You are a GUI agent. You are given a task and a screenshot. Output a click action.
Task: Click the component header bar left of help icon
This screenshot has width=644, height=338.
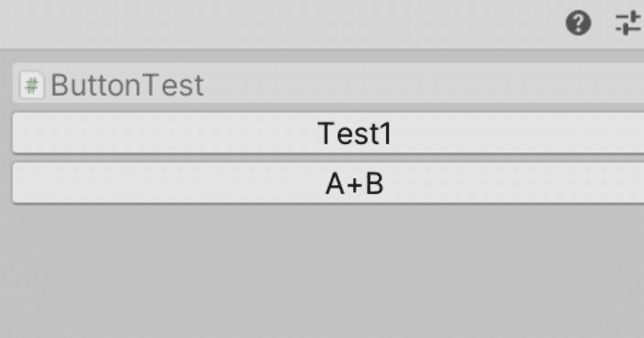(279, 24)
